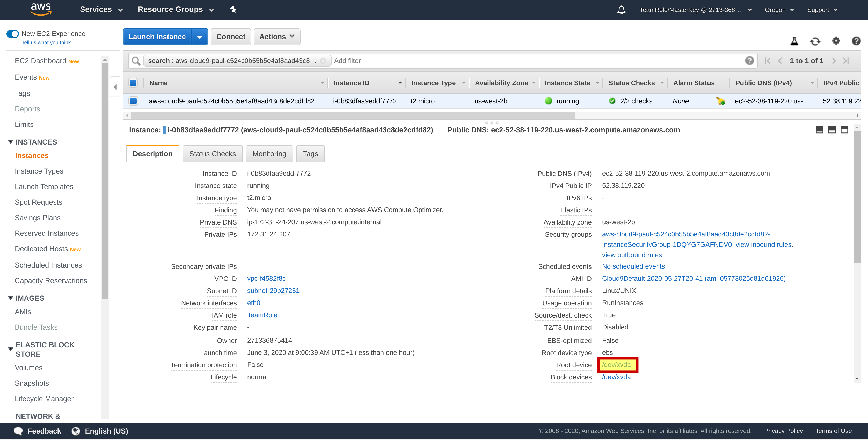Open the Resource Groups dropdown
868x440 pixels.
pyautogui.click(x=176, y=9)
